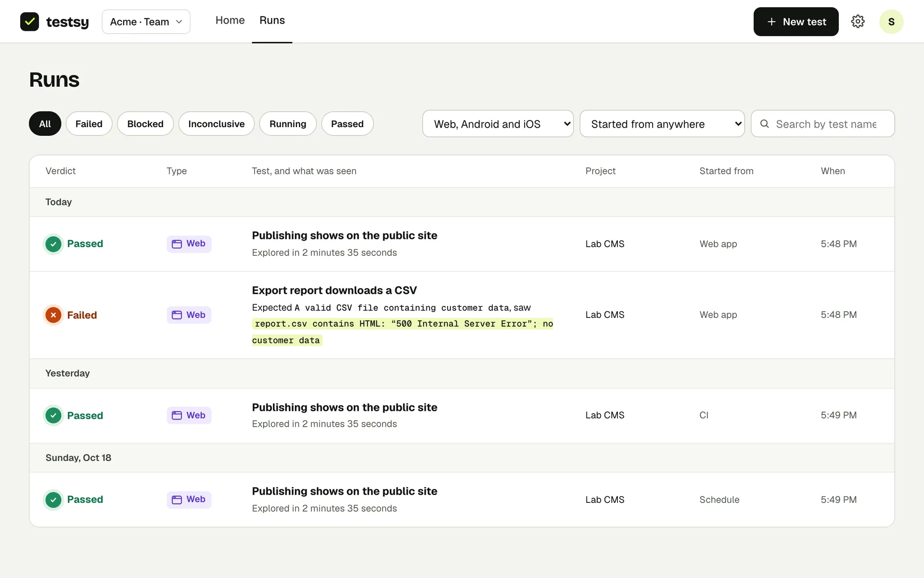This screenshot has width=924, height=578.
Task: Click the testsy checkmark logo
Action: [x=29, y=22]
